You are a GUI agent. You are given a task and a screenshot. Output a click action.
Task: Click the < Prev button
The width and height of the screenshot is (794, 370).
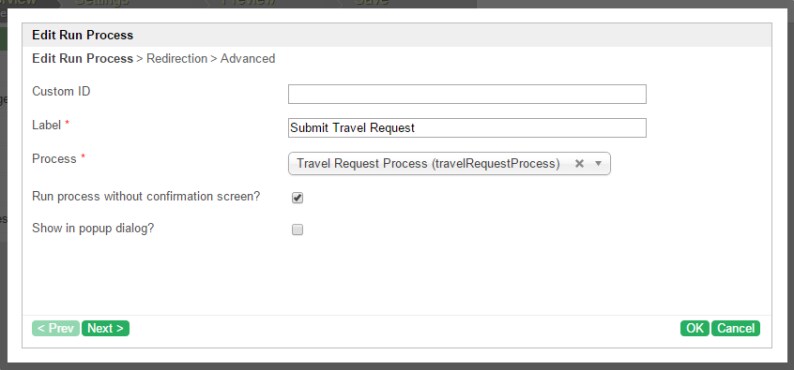[x=56, y=328]
